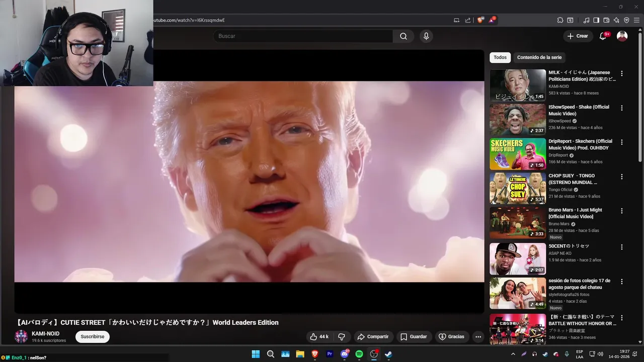Open Brave playlist music note icon

pyautogui.click(x=586, y=20)
